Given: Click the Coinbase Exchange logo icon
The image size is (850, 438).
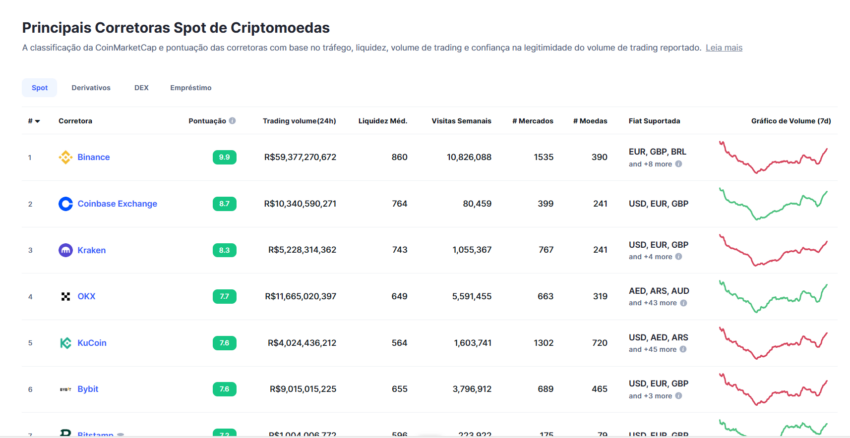Looking at the screenshot, I should 66,204.
